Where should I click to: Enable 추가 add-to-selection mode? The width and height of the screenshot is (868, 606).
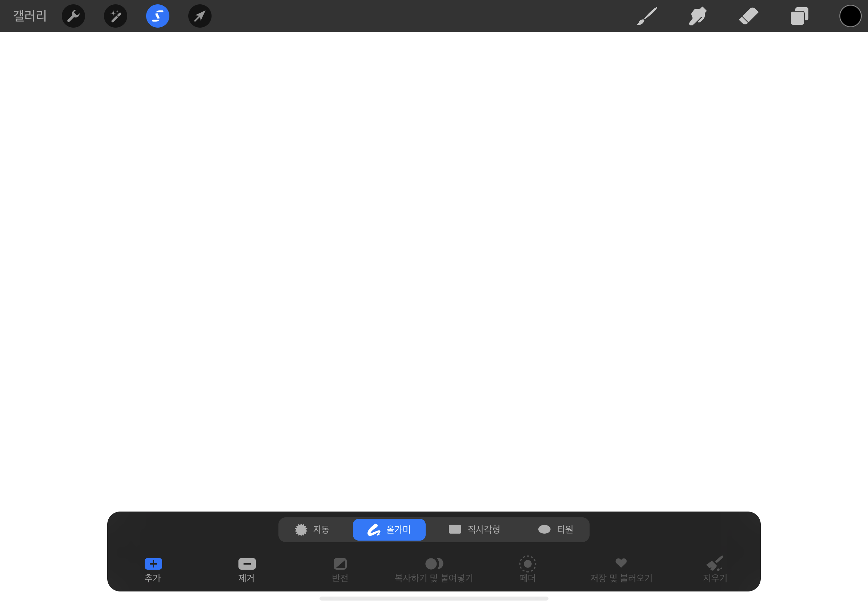coord(153,569)
